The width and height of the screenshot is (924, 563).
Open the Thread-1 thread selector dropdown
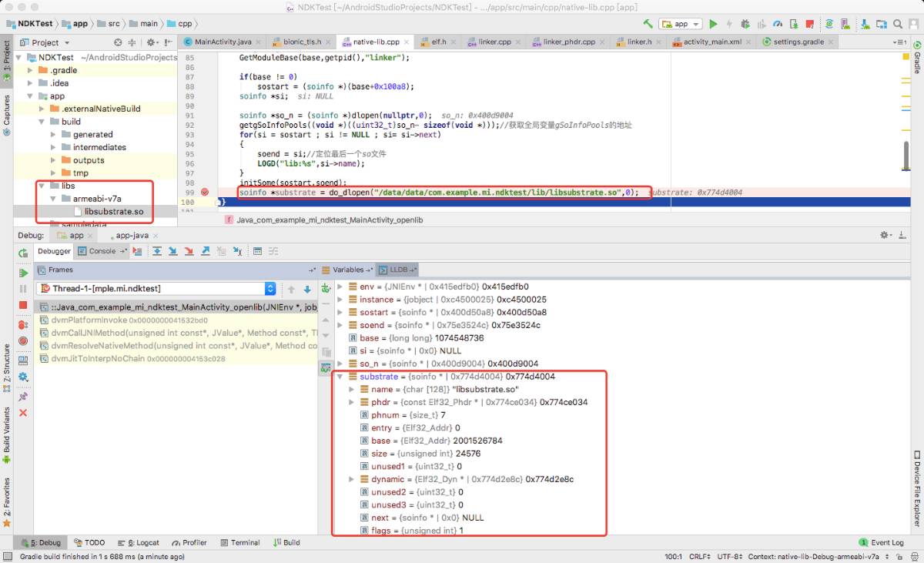point(156,289)
